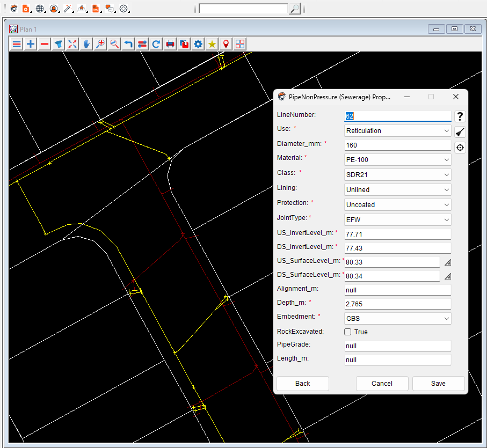Open the Protection dropdown showing Uncoated
487x448 pixels.
[x=397, y=205]
